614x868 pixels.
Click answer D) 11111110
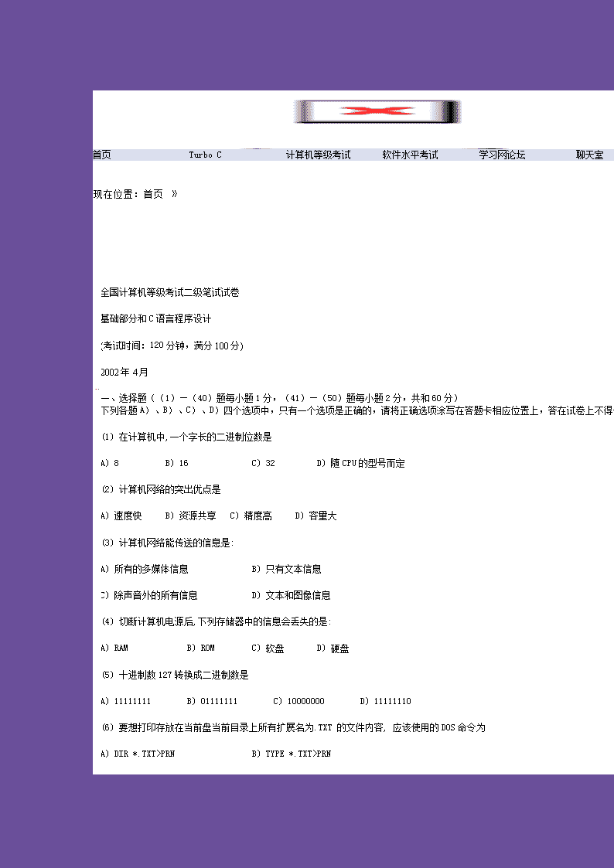[385, 701]
